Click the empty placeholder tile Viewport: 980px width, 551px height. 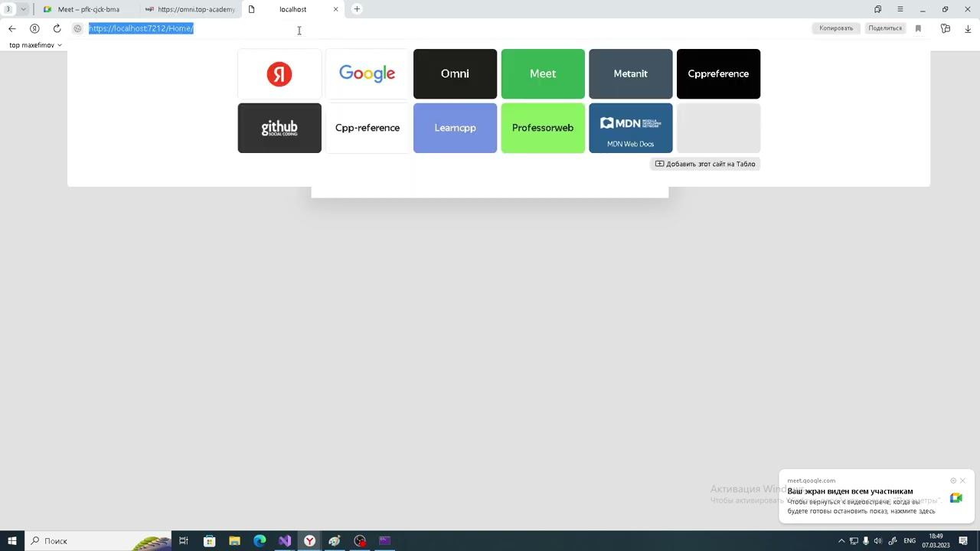point(718,128)
